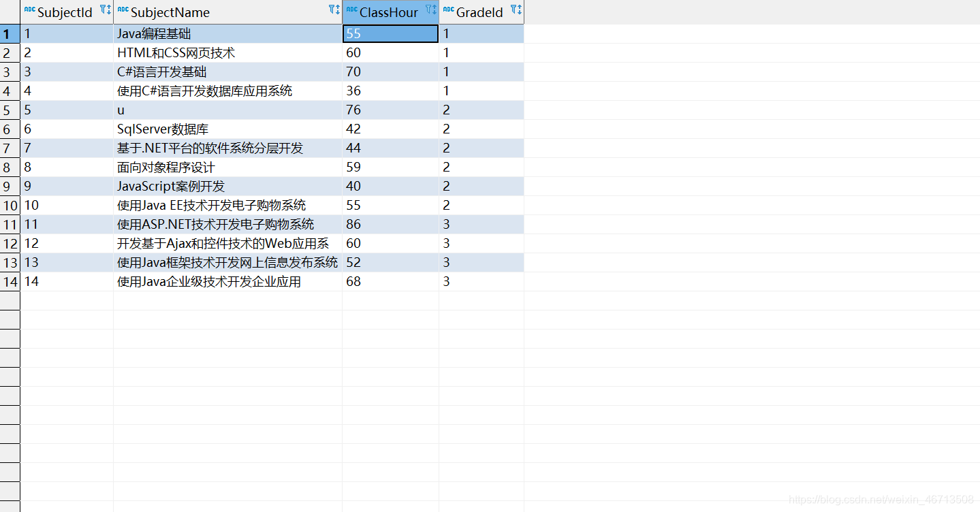The height and width of the screenshot is (512, 980).
Task: Click ClassHour value 44
Action: coord(390,148)
